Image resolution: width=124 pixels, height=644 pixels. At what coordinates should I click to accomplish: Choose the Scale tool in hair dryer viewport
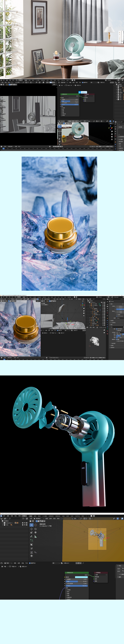(32, 533)
